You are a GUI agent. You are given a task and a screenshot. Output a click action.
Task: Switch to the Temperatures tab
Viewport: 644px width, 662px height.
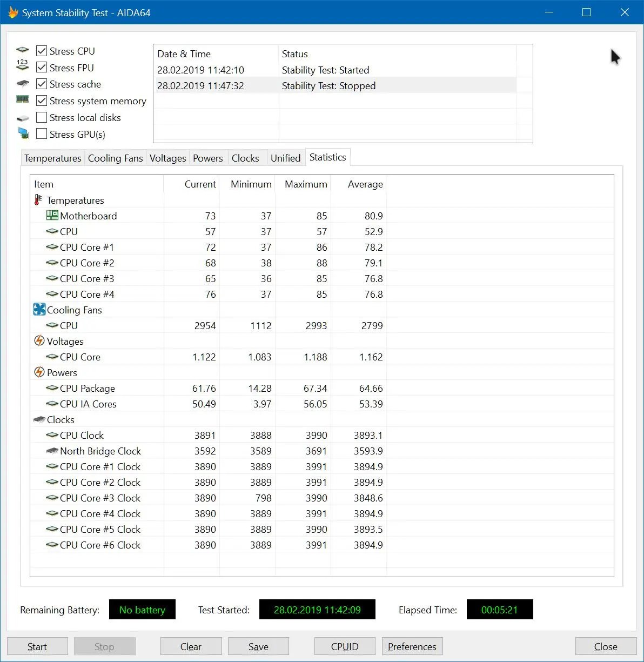(x=52, y=158)
